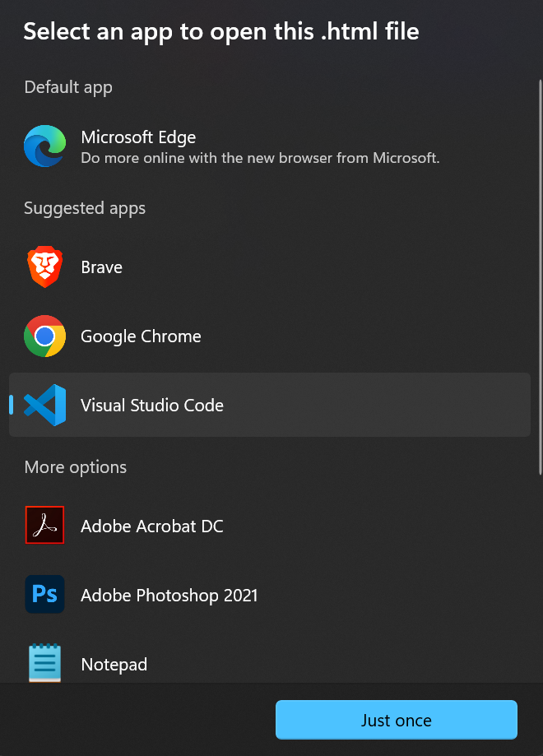Choose Adobe Acrobat DC option
The image size is (543, 756).
tap(270, 526)
